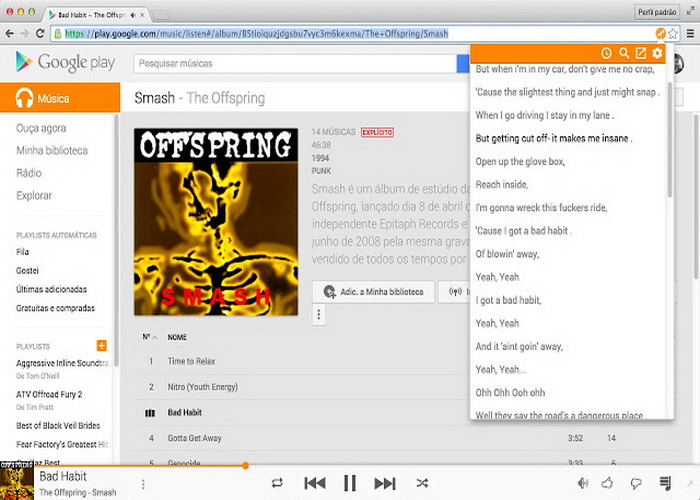
Task: Click the Perfil padrão profile button
Action: pos(657,12)
